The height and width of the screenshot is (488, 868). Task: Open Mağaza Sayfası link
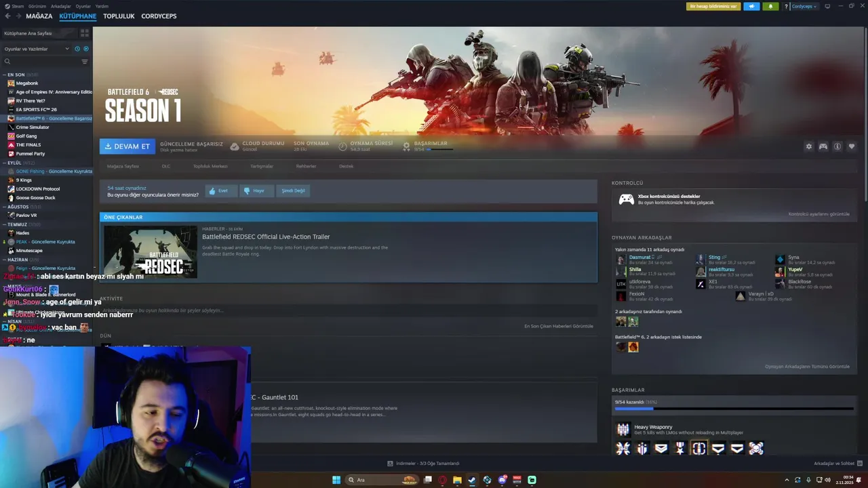point(123,166)
